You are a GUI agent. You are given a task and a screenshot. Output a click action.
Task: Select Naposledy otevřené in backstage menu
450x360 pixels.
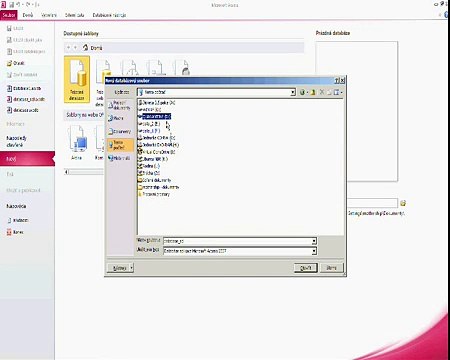click(16, 141)
